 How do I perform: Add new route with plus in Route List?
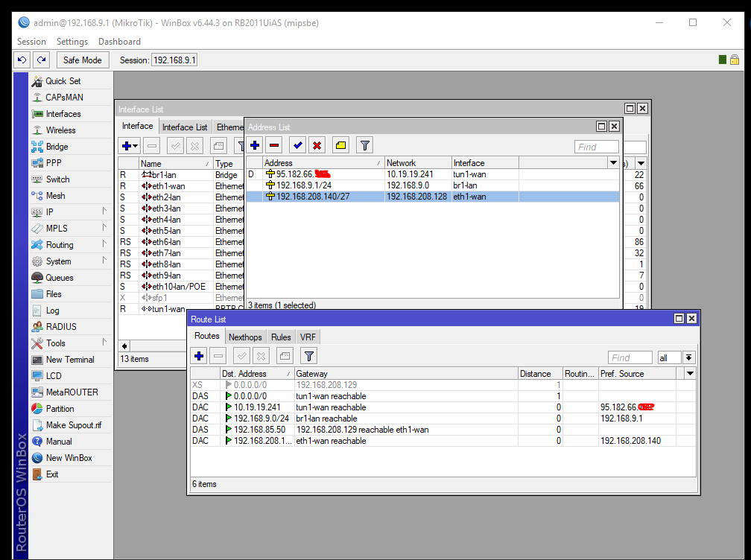(x=199, y=356)
